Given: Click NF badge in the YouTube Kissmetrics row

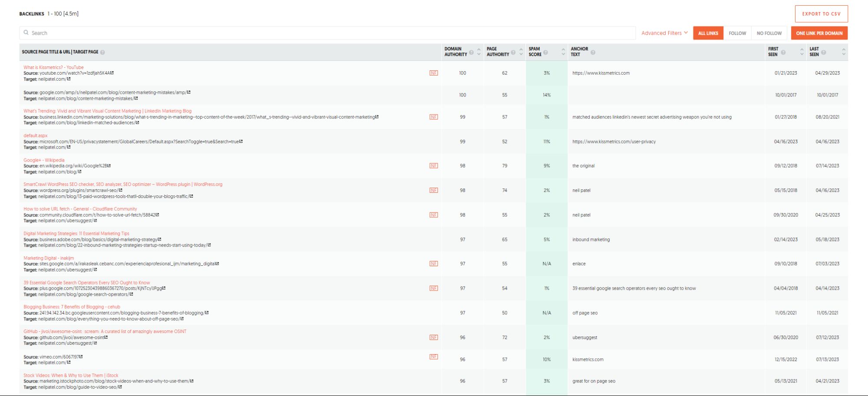Looking at the screenshot, I should [x=433, y=73].
